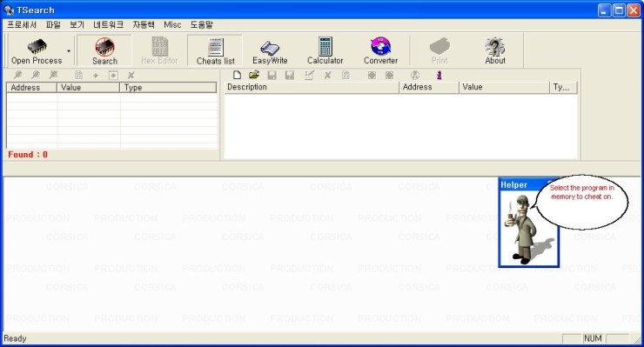Click the crossed-out magnifier reset search icon
This screenshot has width=644, height=347.
[x=53, y=75]
